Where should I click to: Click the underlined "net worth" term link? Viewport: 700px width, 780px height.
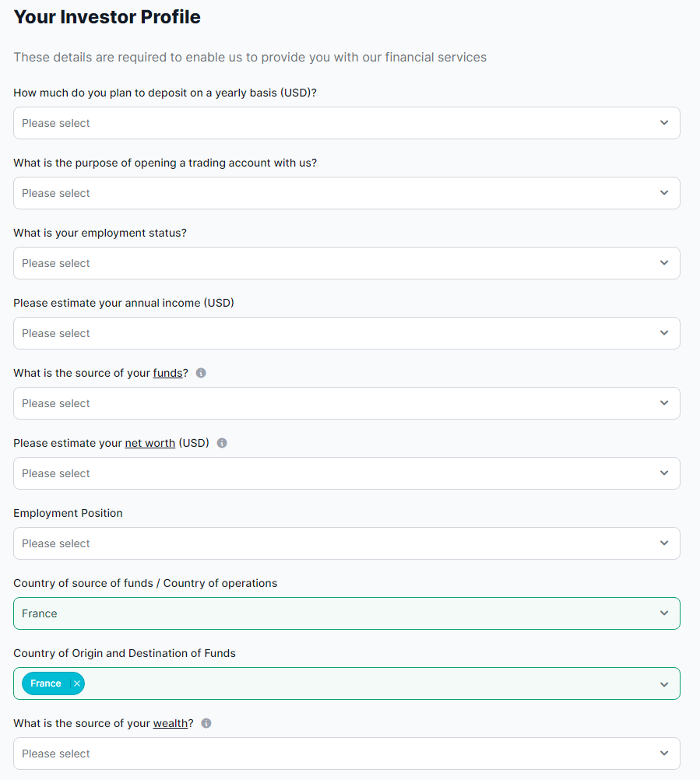click(150, 443)
